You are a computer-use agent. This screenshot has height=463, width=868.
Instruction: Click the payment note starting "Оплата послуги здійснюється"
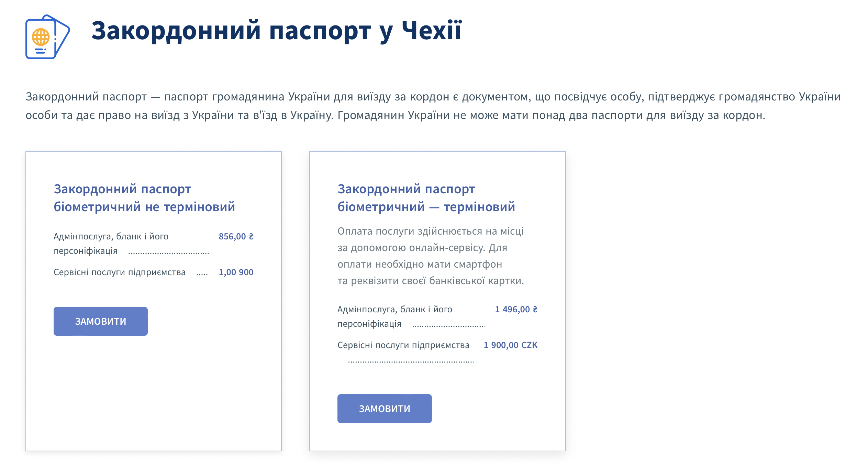tap(431, 256)
